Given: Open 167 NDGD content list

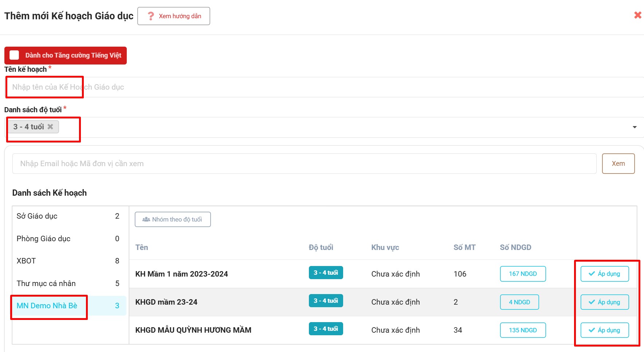Looking at the screenshot, I should [x=523, y=274].
